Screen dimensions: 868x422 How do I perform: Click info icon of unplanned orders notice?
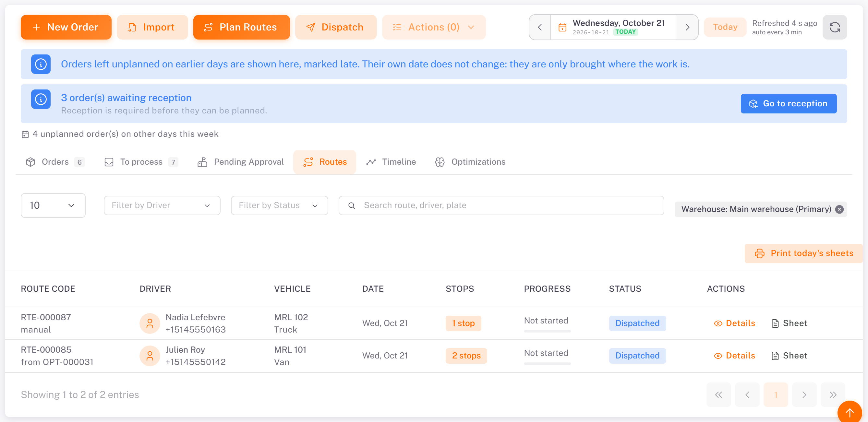(41, 64)
